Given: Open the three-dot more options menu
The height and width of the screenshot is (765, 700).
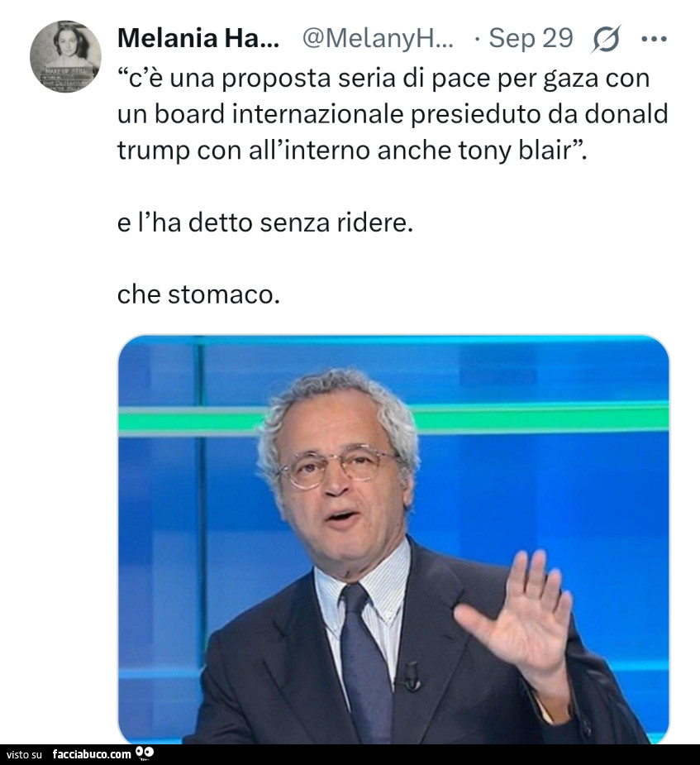Looking at the screenshot, I should (x=655, y=39).
